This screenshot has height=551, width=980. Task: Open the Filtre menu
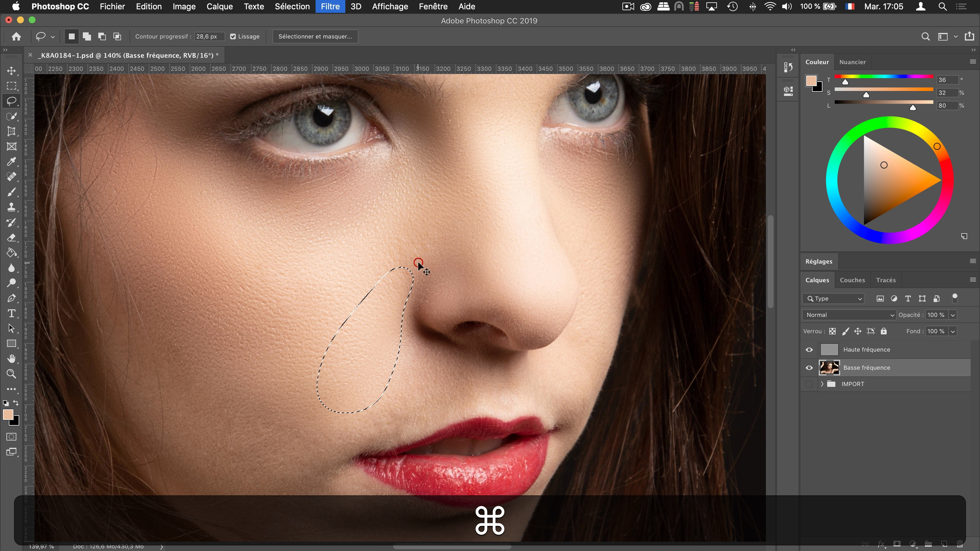[x=330, y=6]
